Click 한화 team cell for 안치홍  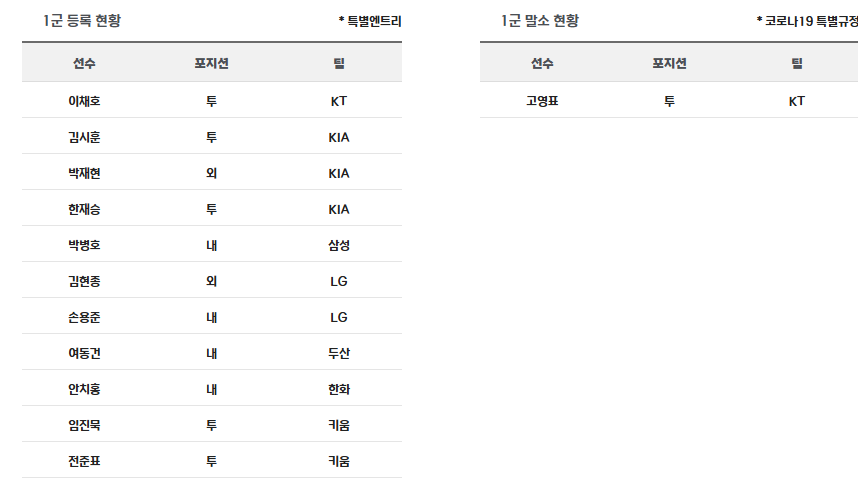[x=339, y=389]
